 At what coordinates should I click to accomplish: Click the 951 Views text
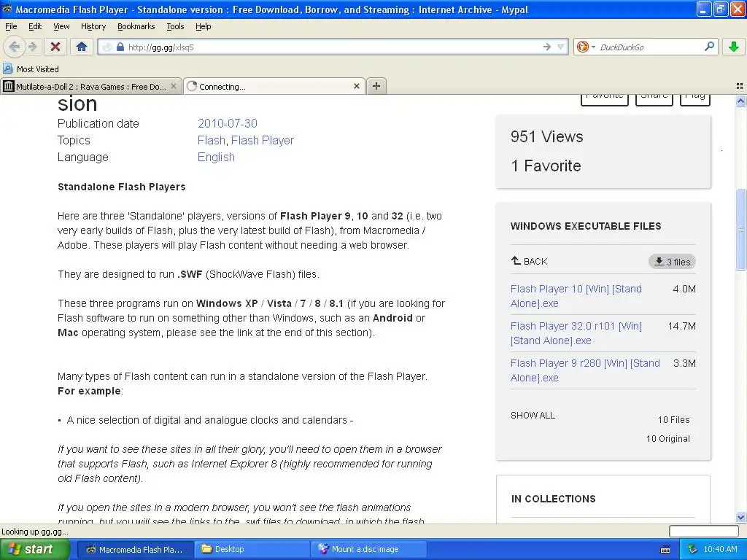click(547, 136)
